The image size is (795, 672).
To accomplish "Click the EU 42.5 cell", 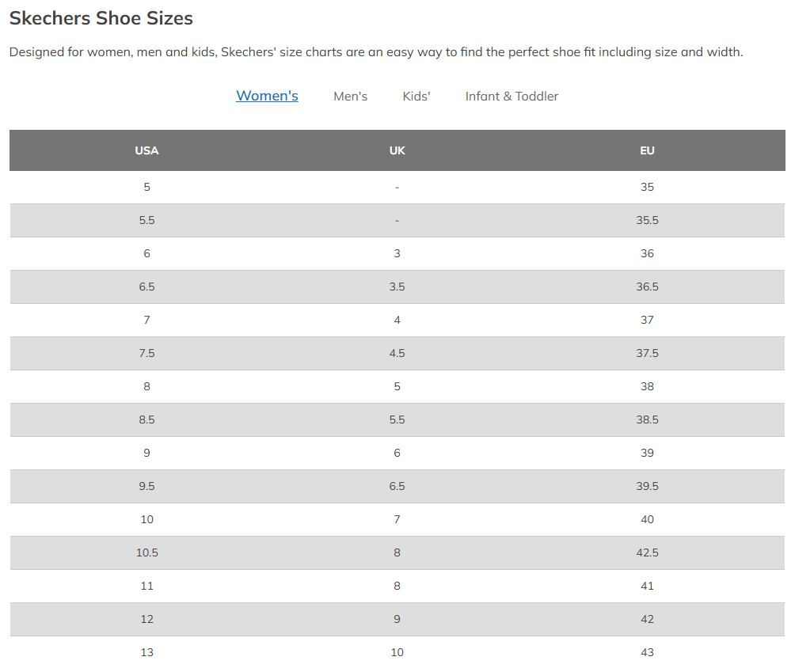I will click(647, 553).
